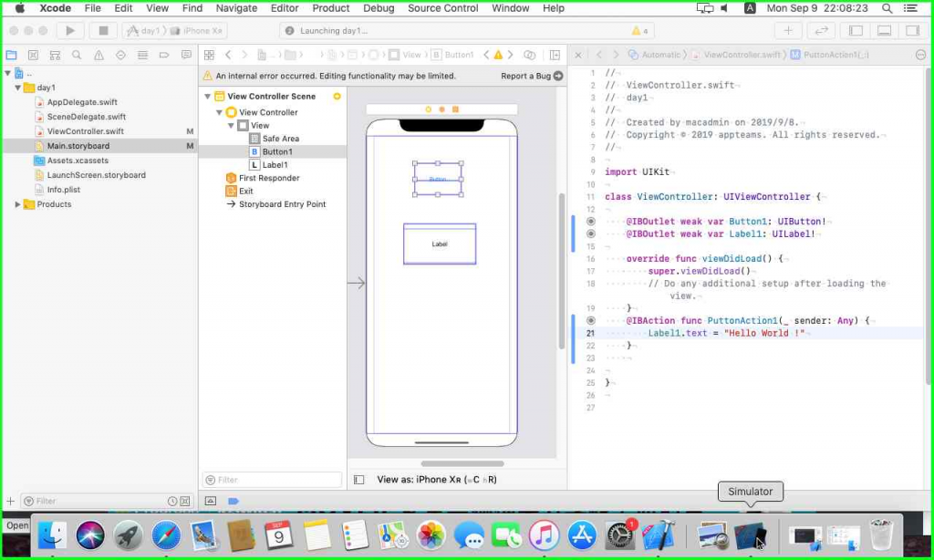
Task: Open the Xcode application menu
Action: click(56, 8)
